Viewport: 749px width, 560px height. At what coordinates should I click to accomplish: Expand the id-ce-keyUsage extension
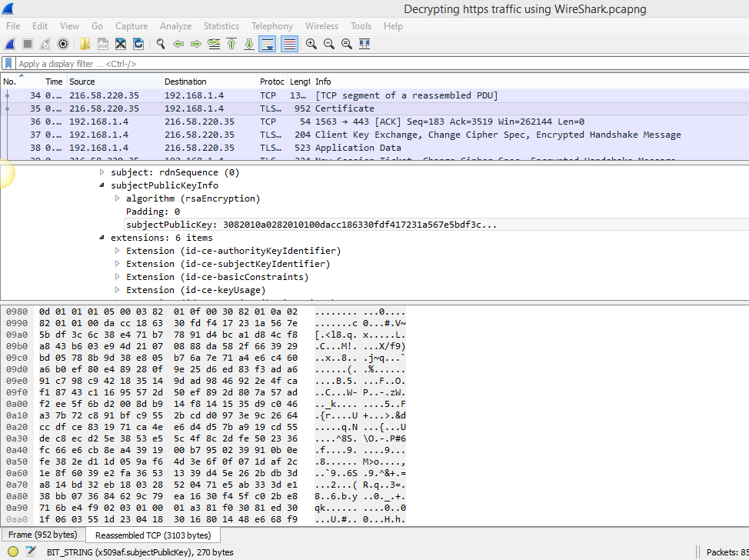click(x=117, y=289)
